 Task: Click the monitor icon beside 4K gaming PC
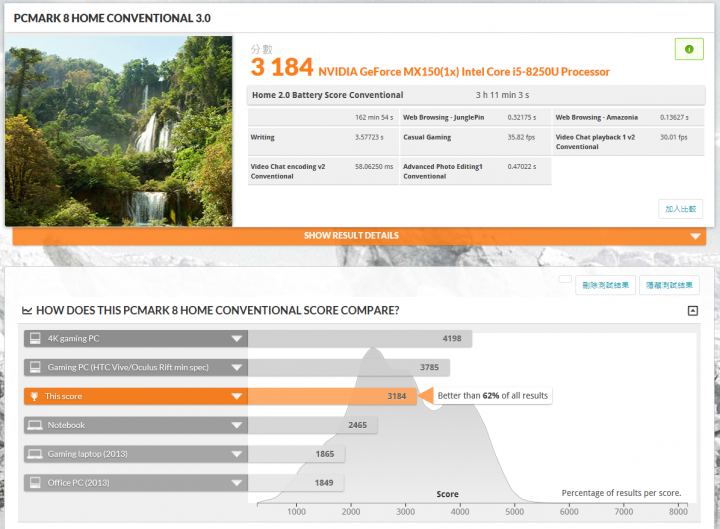point(35,338)
